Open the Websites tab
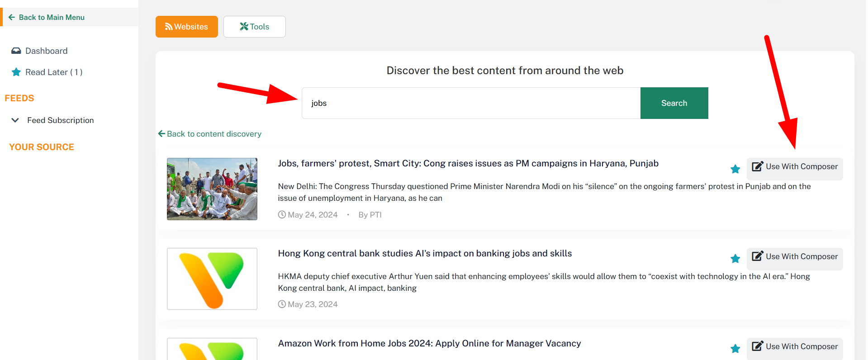The image size is (868, 360). coord(186,27)
